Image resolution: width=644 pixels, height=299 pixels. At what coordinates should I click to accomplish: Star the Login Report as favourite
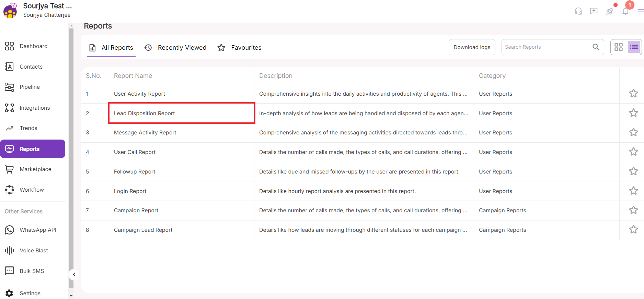tap(633, 191)
